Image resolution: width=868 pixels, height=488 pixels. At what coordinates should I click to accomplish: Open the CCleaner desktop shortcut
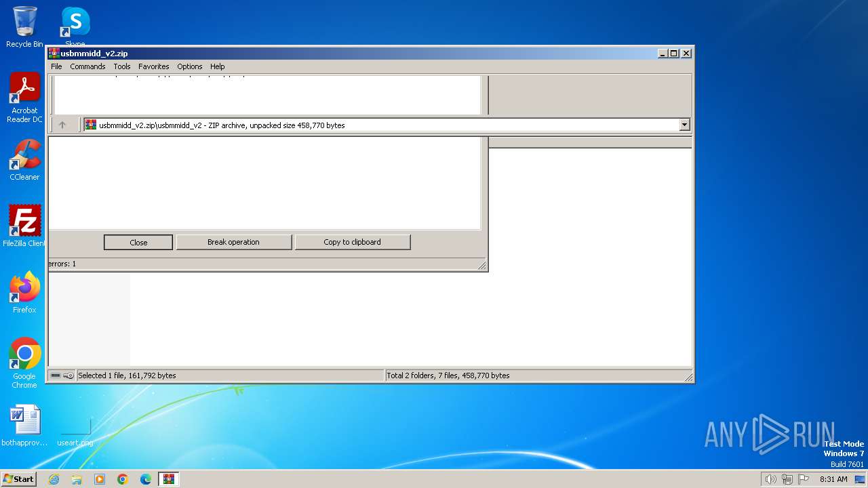pos(24,160)
